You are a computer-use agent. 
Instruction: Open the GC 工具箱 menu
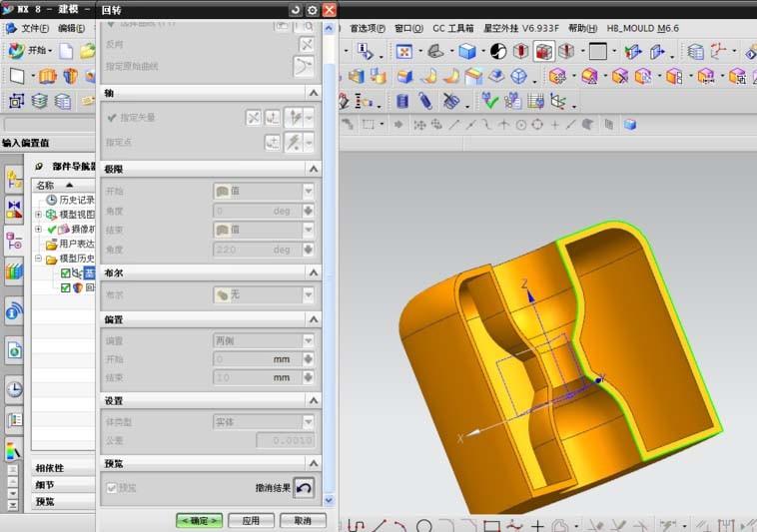click(452, 29)
